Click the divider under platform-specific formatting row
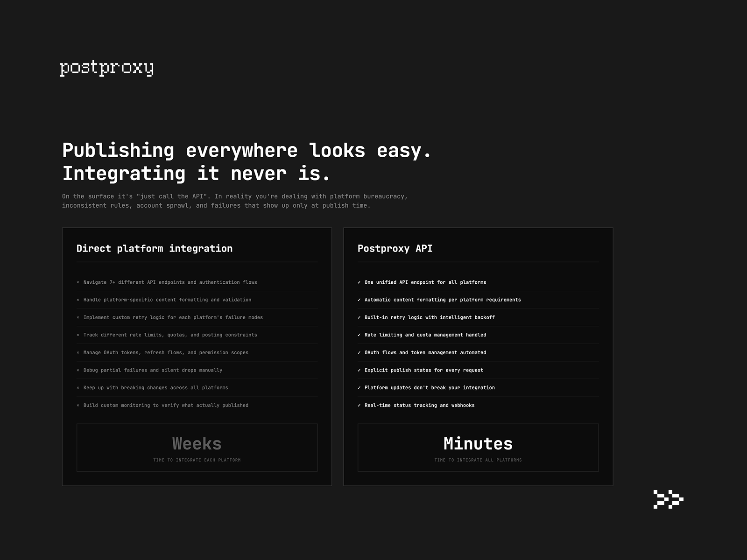The image size is (747, 560). click(x=197, y=308)
